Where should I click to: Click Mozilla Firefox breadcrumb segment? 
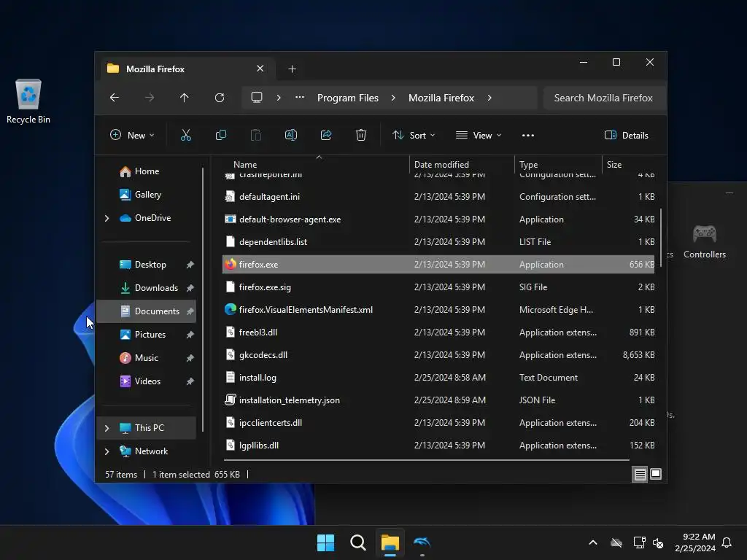(x=441, y=98)
